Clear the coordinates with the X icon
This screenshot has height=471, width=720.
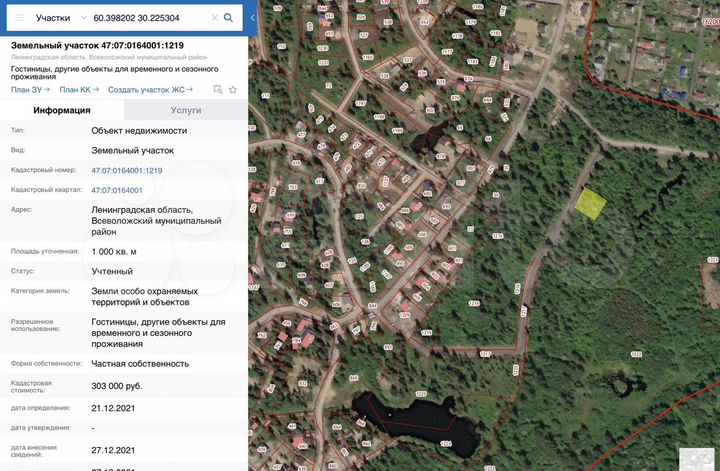[x=214, y=18]
